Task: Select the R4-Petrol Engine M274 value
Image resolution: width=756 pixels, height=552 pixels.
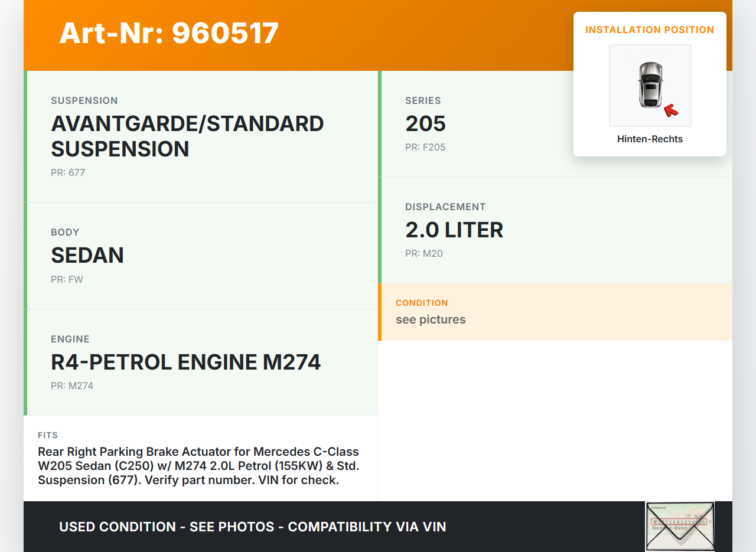Action: pyautogui.click(x=185, y=362)
